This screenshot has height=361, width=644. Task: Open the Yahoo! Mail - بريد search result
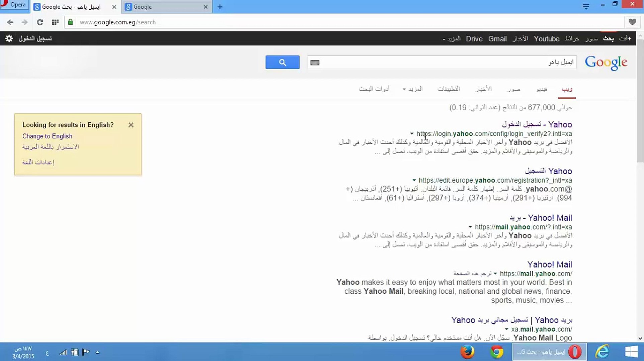pyautogui.click(x=541, y=218)
